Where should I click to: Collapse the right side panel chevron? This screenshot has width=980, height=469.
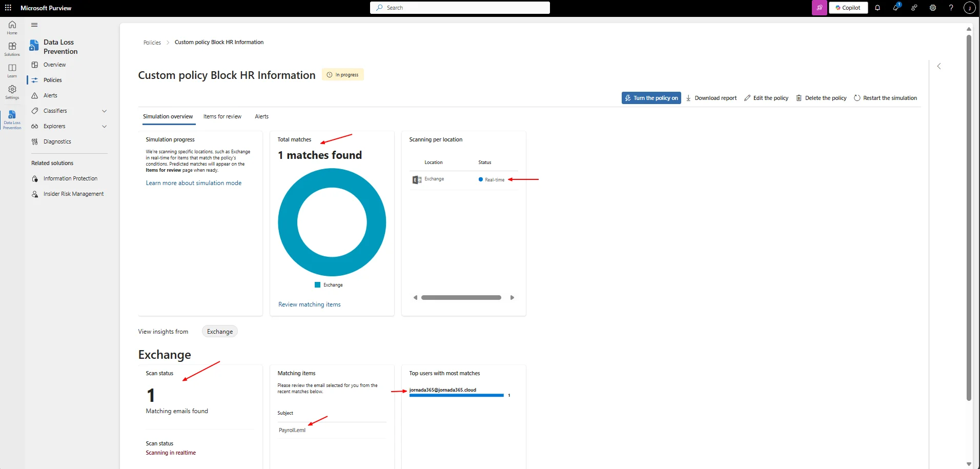[x=939, y=66]
